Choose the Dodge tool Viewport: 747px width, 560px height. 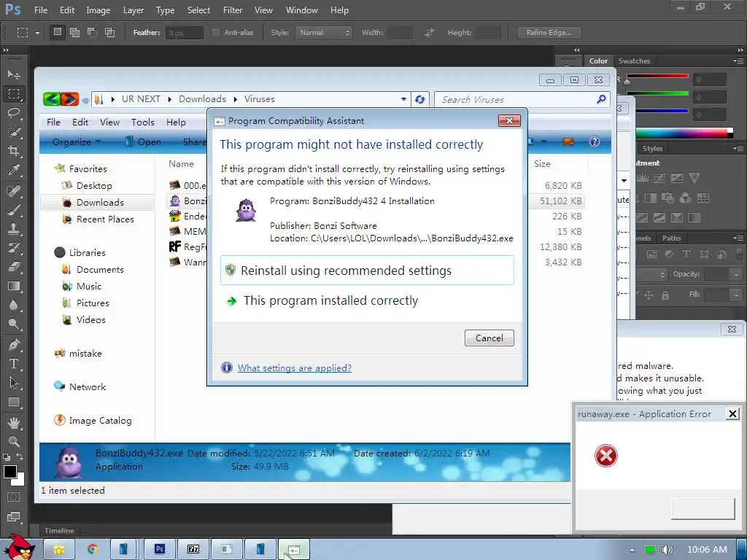click(14, 324)
